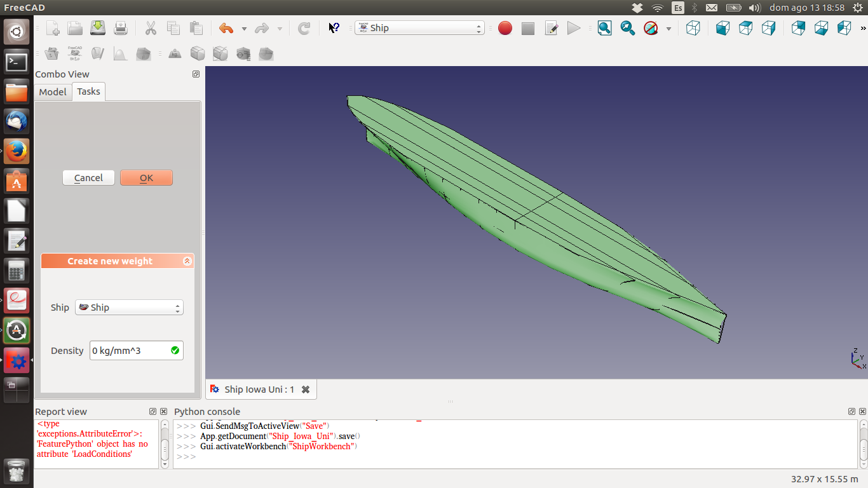Open Firefox from the Ubuntu launcher
Viewport: 868px width, 488px height.
pos(17,151)
